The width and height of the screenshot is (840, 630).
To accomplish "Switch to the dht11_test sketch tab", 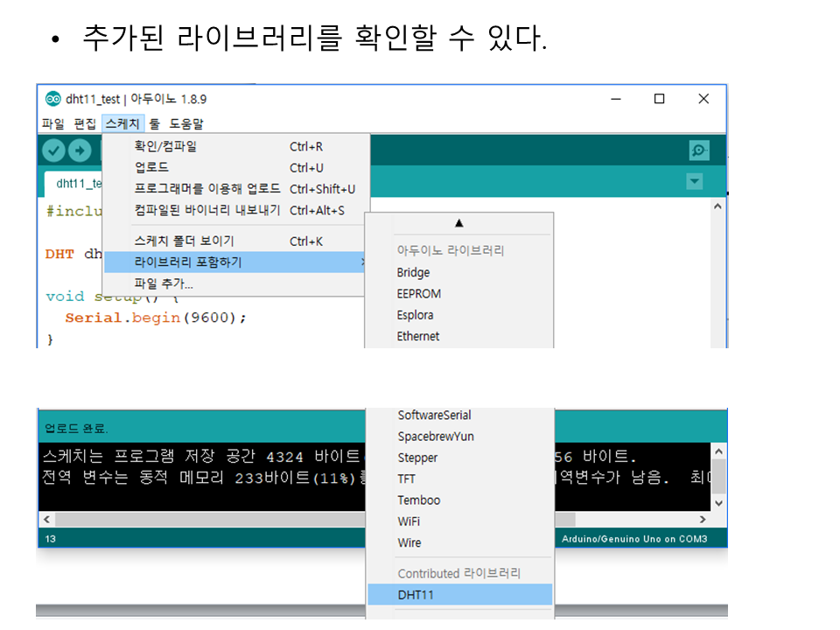I will pos(73,184).
